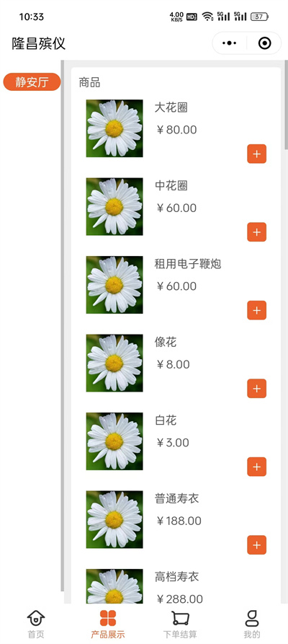This screenshot has width=288, height=644.
Task: Add 大花圈 to cart with plus button
Action: [x=256, y=154]
